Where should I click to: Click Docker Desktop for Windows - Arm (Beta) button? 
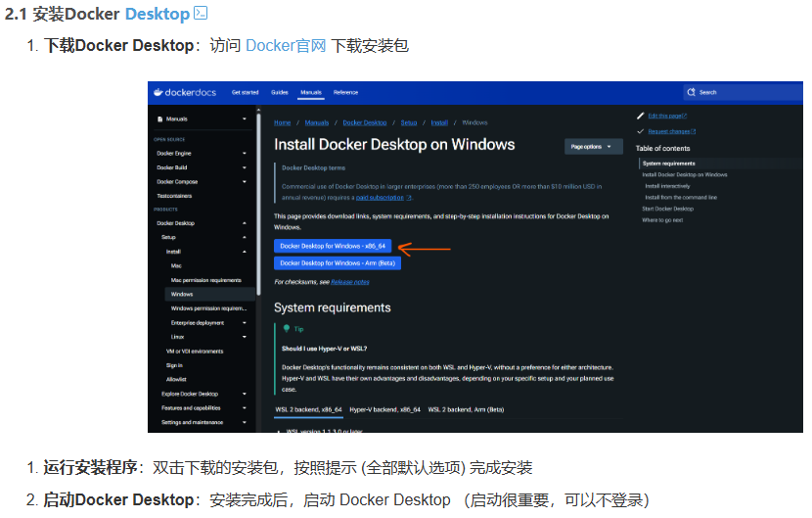[x=338, y=262]
